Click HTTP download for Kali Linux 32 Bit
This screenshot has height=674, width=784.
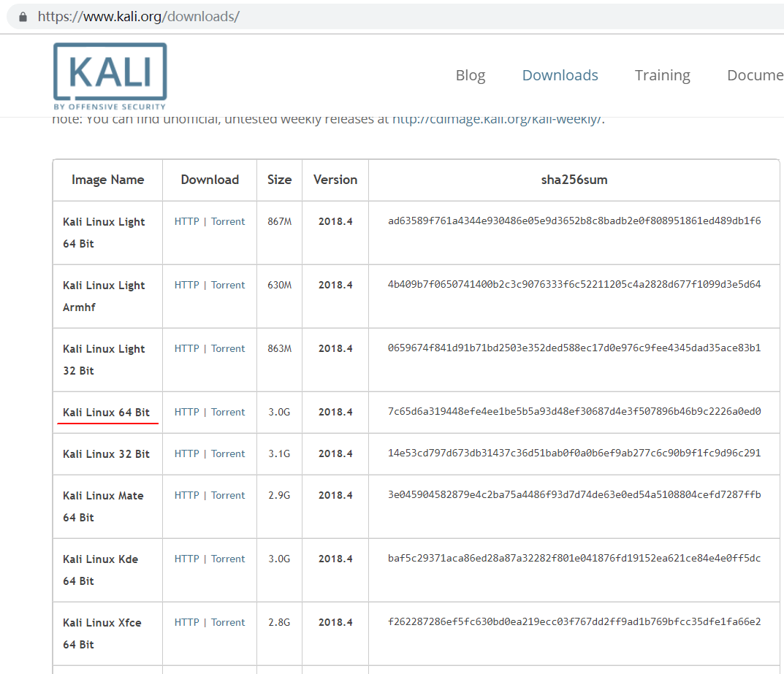click(186, 453)
